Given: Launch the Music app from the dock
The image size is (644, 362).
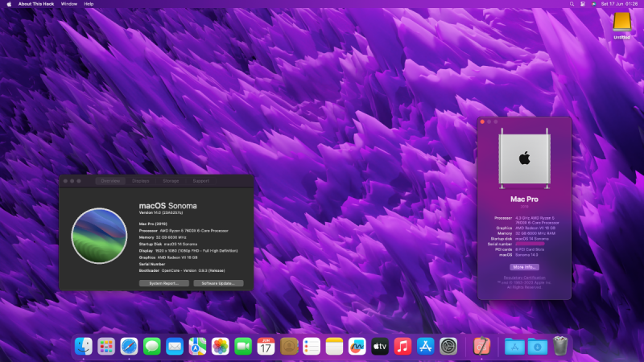Looking at the screenshot, I should [402, 347].
